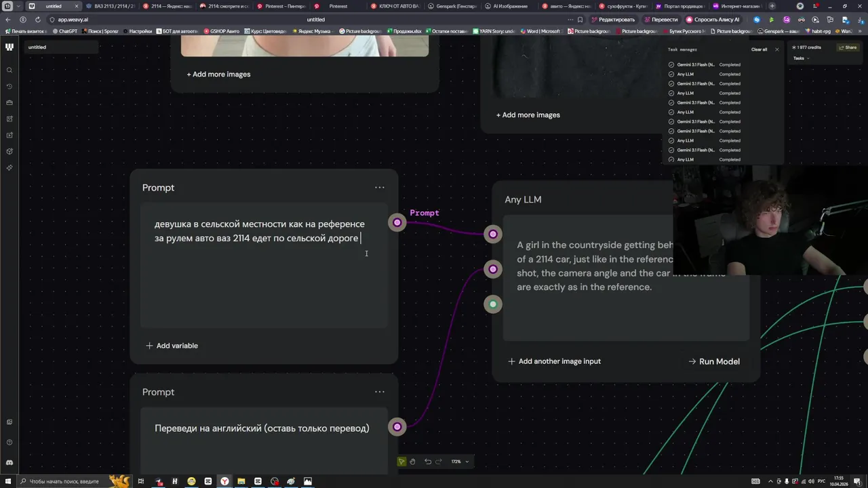Click the Share button
This screenshot has height=488, width=868.
point(848,47)
